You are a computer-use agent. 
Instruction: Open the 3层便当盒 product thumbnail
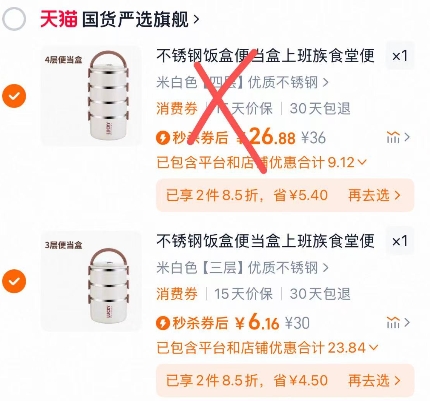[x=91, y=281]
